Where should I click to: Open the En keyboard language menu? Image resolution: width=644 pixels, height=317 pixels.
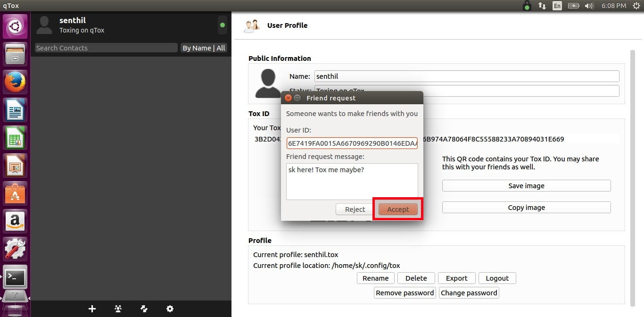(557, 6)
